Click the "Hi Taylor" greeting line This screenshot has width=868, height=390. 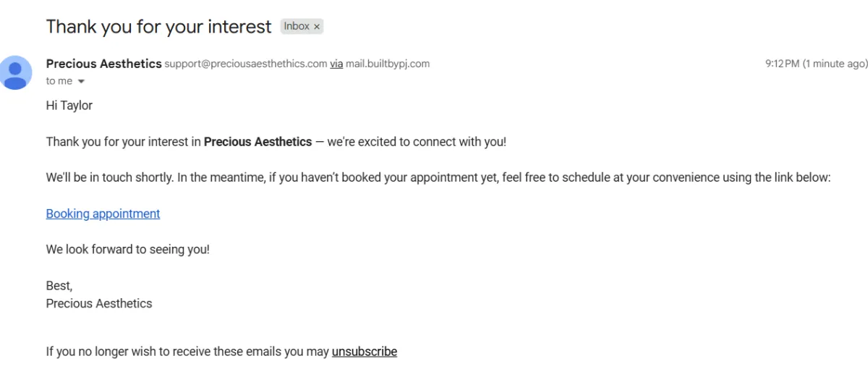point(69,106)
